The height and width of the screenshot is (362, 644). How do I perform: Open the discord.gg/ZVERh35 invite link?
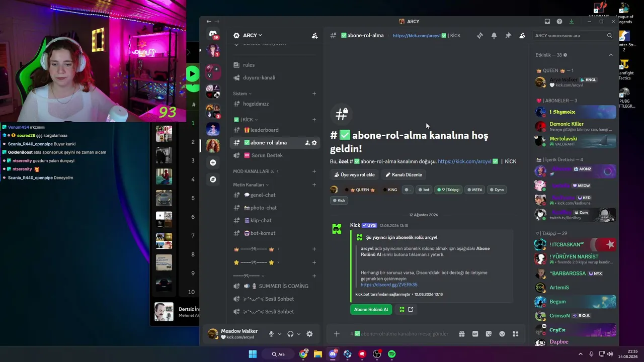[x=389, y=285]
